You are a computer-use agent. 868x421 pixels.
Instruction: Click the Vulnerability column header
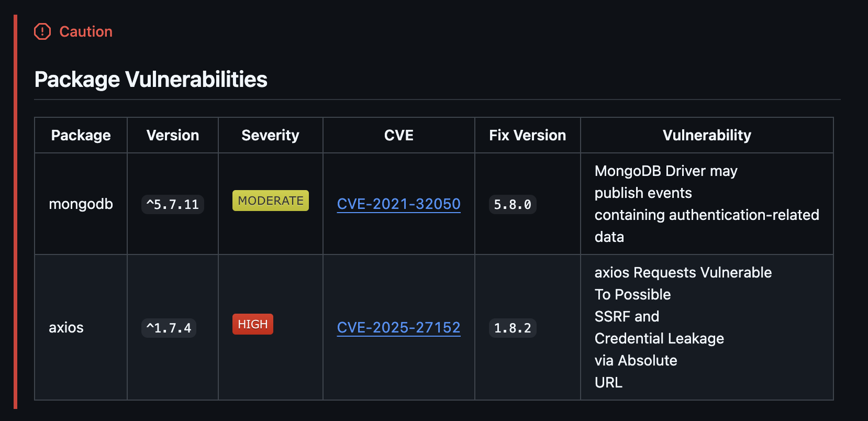[x=707, y=135]
